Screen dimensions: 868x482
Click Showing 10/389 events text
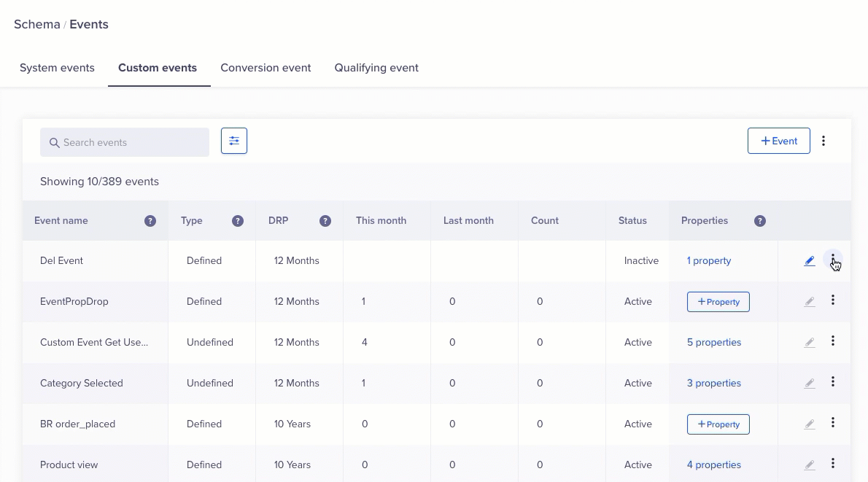click(x=100, y=182)
